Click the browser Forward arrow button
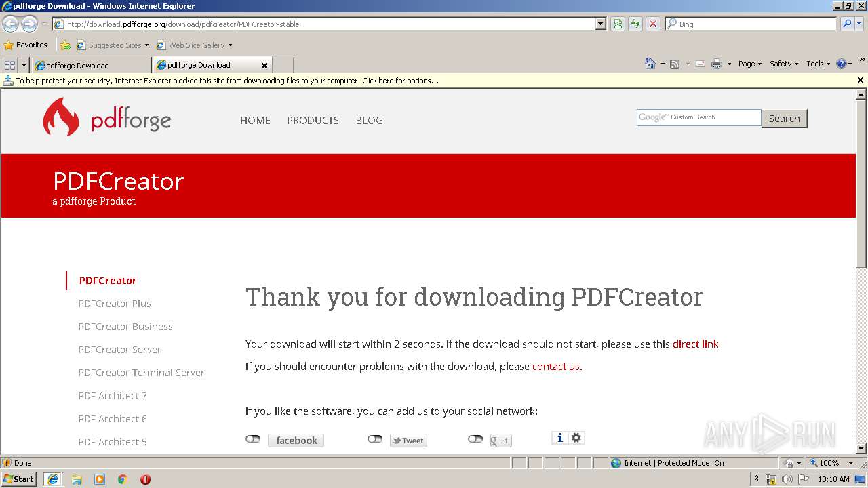 (29, 24)
